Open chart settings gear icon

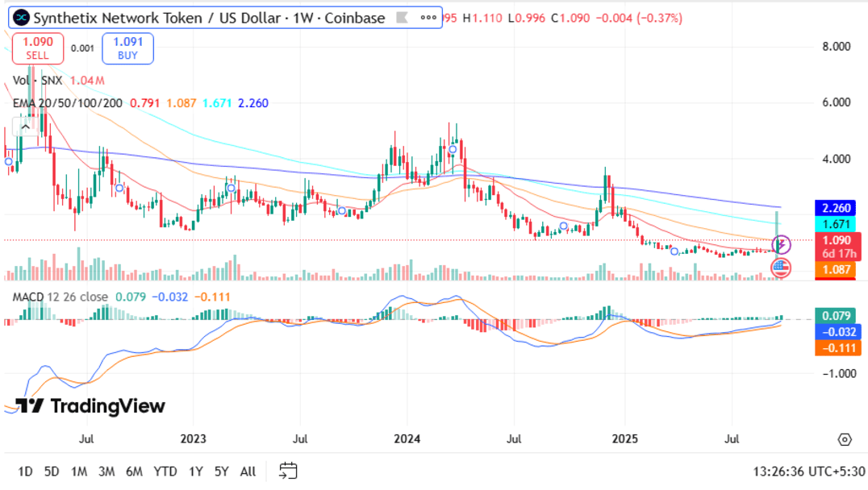[844, 439]
